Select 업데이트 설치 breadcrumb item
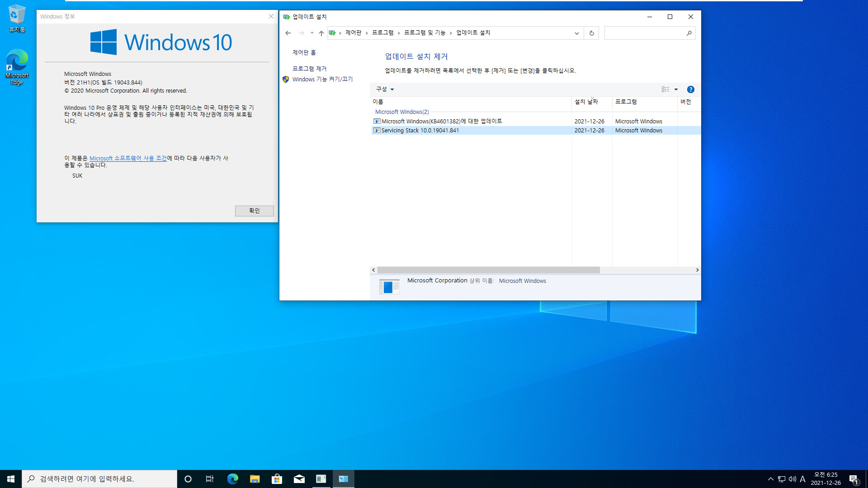The height and width of the screenshot is (488, 868). tap(473, 33)
